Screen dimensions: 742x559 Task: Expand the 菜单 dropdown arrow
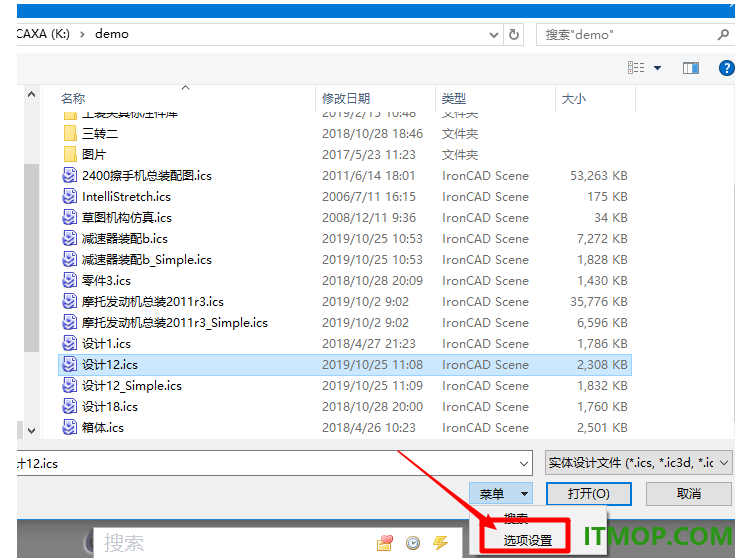(524, 494)
